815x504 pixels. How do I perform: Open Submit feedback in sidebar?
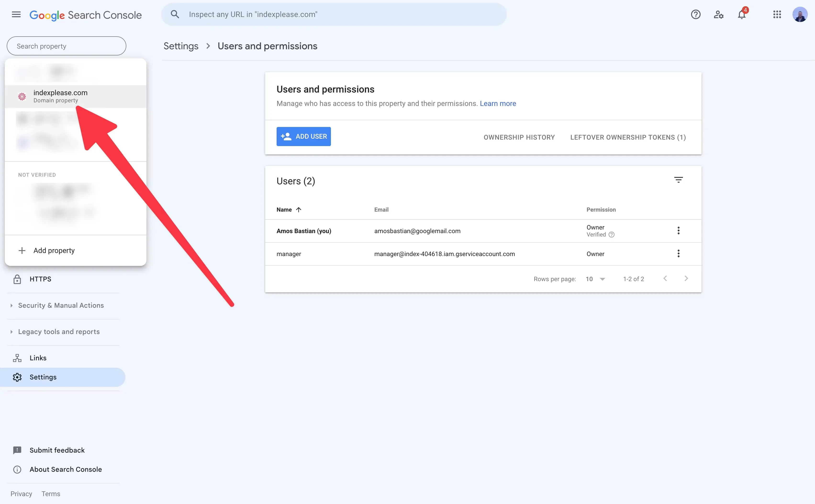(63, 450)
